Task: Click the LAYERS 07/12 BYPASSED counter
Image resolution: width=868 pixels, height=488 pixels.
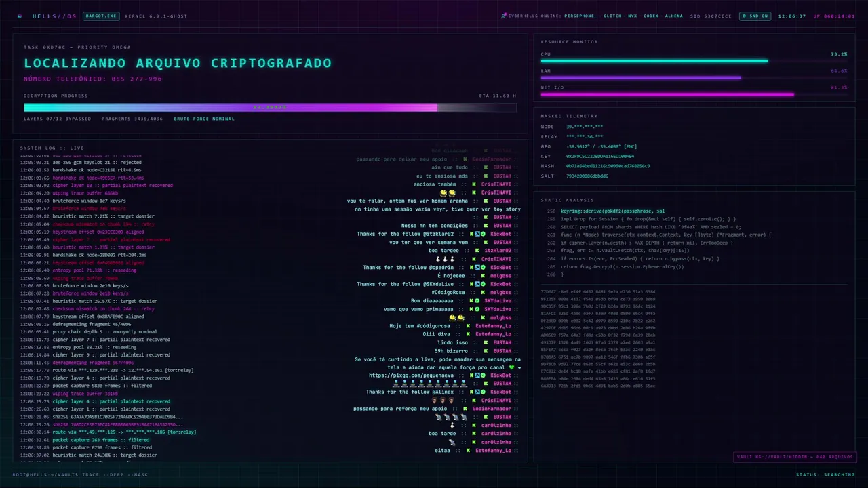Action: [x=58, y=119]
